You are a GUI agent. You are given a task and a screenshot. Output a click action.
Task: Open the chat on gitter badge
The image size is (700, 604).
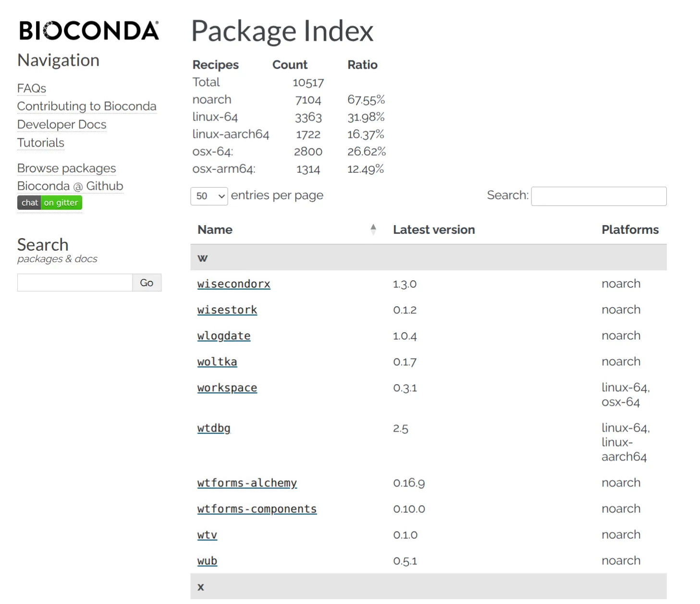point(50,203)
